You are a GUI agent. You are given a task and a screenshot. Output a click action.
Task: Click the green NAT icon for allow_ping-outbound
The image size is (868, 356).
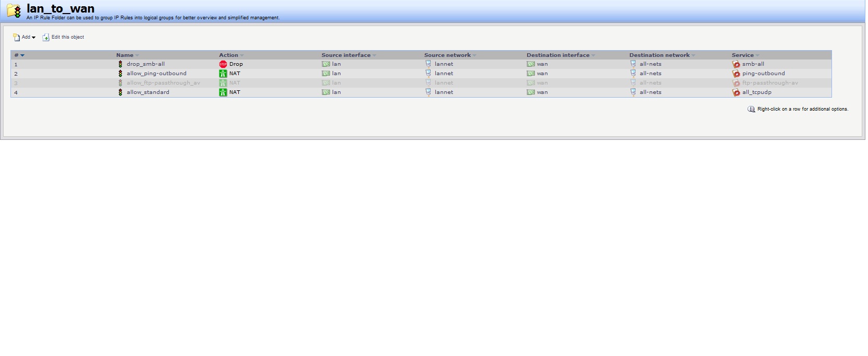click(223, 74)
